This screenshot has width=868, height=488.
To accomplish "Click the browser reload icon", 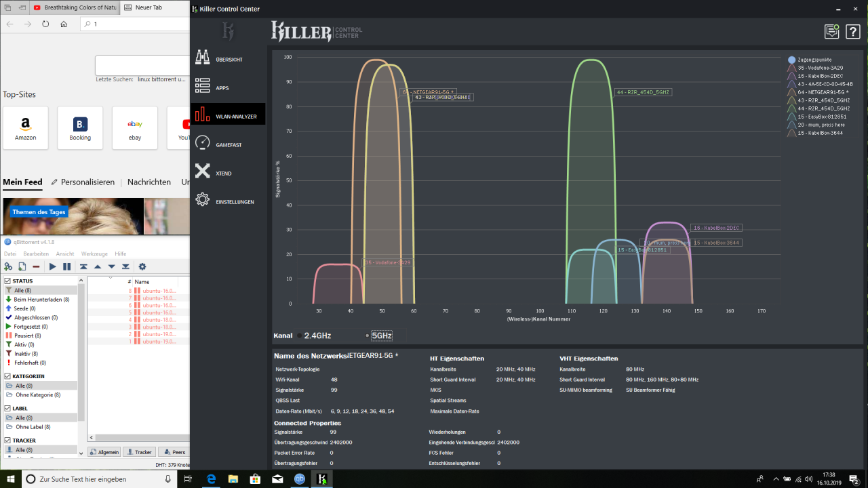I will pyautogui.click(x=45, y=24).
